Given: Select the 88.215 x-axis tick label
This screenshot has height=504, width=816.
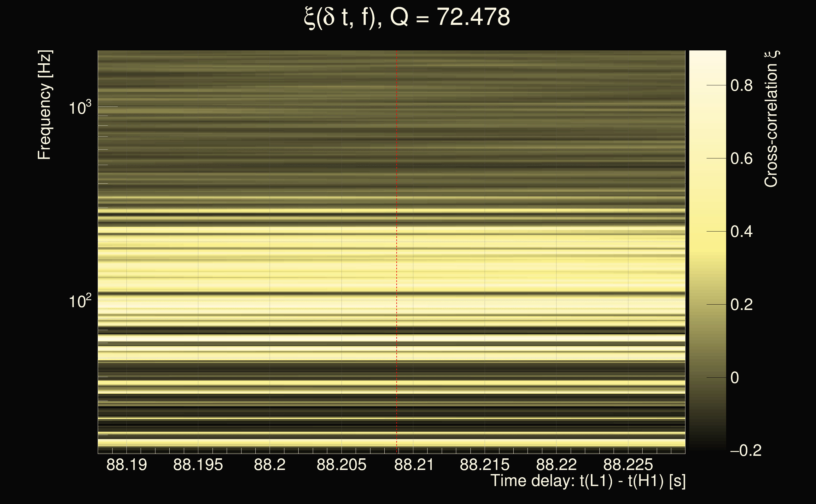Looking at the screenshot, I should (484, 465).
